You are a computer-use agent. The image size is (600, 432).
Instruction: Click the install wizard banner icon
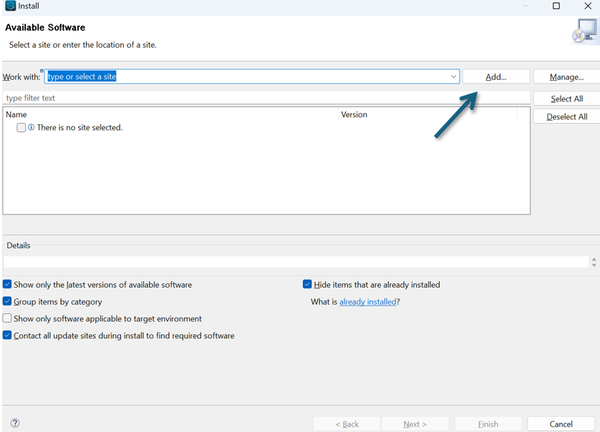click(x=582, y=34)
